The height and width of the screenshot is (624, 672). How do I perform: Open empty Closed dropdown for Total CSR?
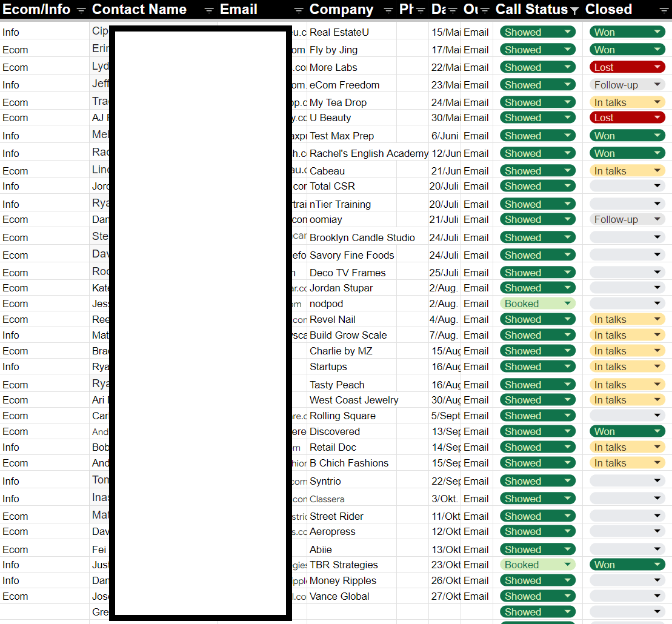(657, 186)
